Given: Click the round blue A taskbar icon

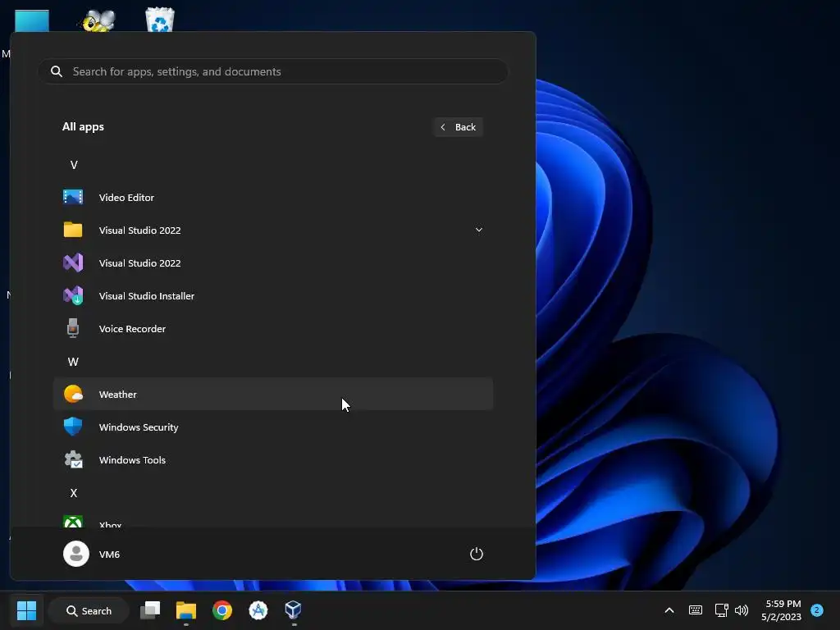Looking at the screenshot, I should tap(258, 610).
